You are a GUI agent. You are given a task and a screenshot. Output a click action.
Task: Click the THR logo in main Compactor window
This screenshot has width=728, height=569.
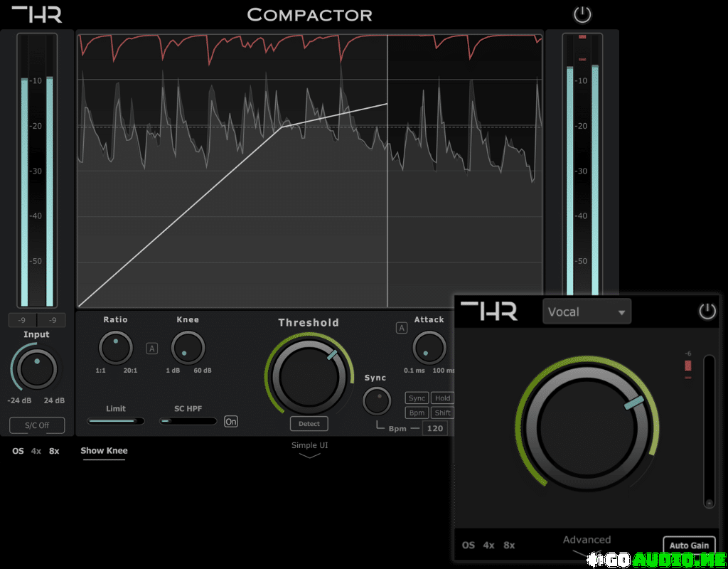tap(37, 14)
